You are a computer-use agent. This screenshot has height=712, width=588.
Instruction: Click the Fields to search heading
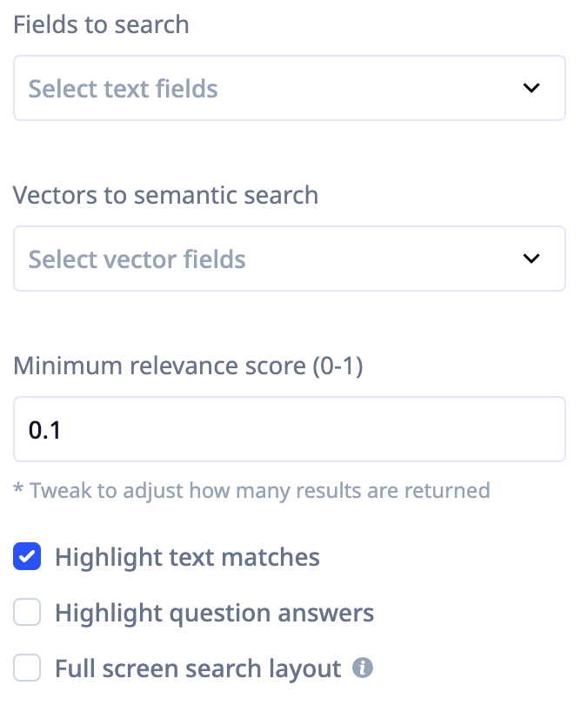pyautogui.click(x=101, y=24)
